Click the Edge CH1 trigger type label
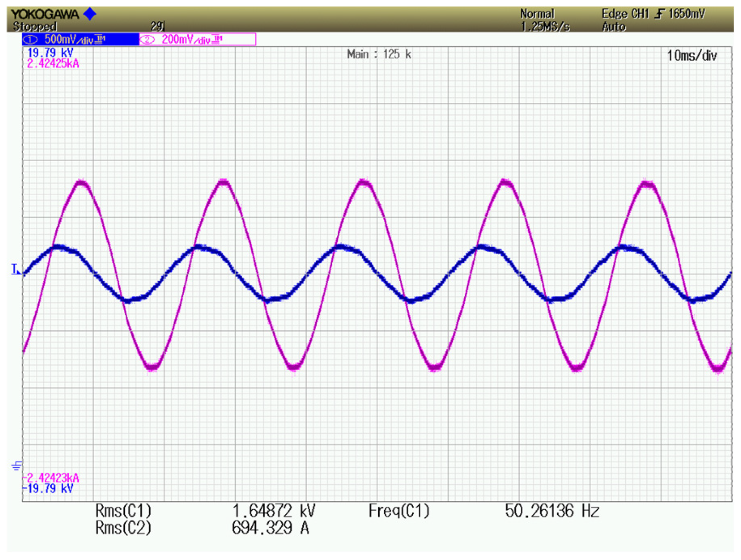 click(x=625, y=14)
